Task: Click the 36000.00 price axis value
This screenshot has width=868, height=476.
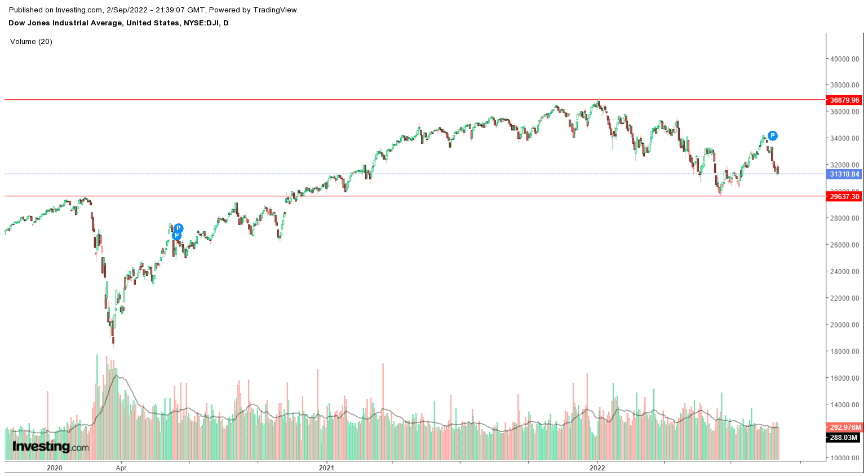Action: [844, 112]
